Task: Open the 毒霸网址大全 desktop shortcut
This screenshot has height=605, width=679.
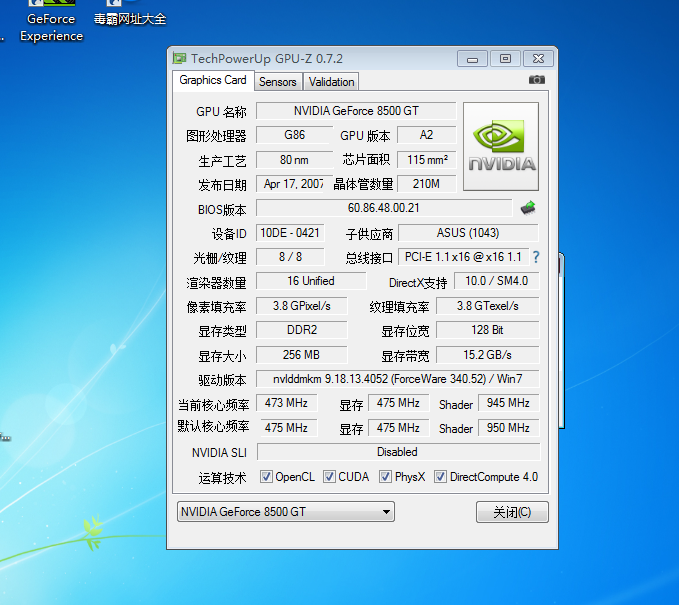Action: tap(130, 15)
